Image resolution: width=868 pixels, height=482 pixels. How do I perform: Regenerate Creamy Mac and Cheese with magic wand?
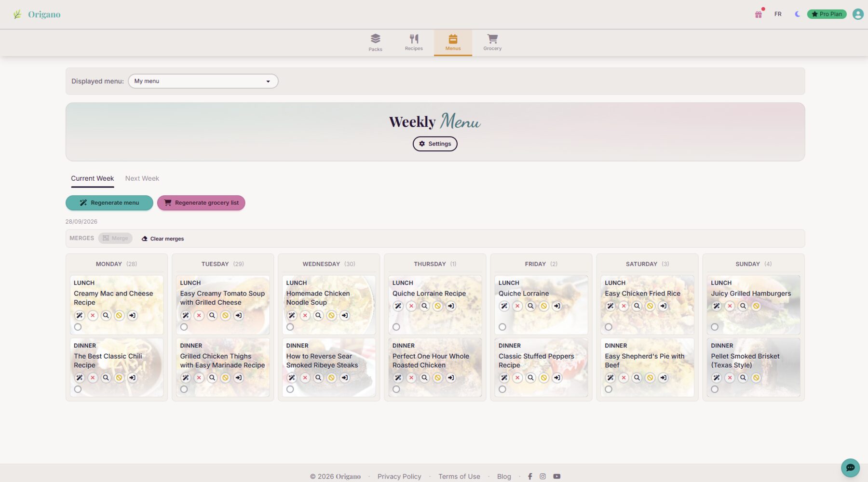[x=80, y=316]
